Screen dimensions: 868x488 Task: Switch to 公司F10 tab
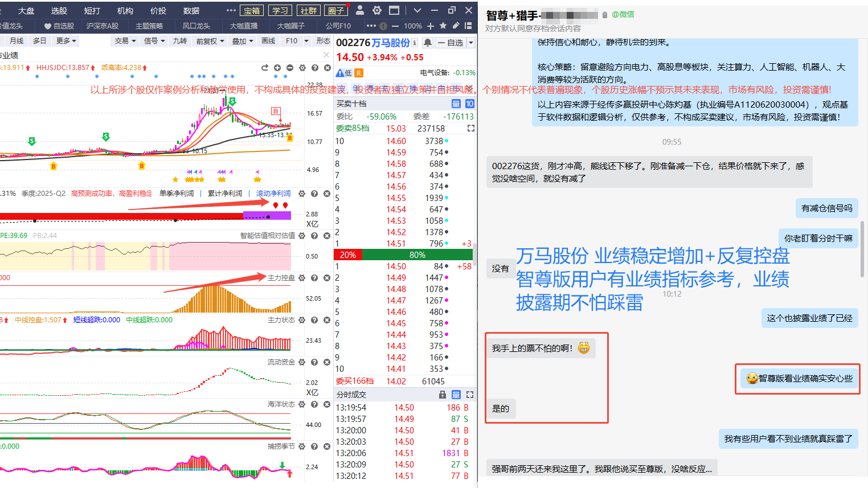coord(338,26)
